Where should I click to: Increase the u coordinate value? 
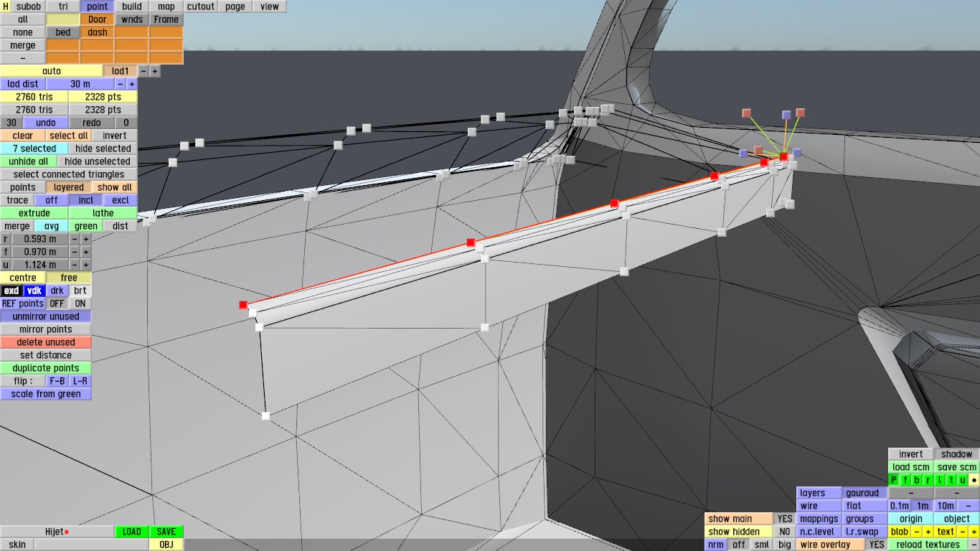point(86,265)
